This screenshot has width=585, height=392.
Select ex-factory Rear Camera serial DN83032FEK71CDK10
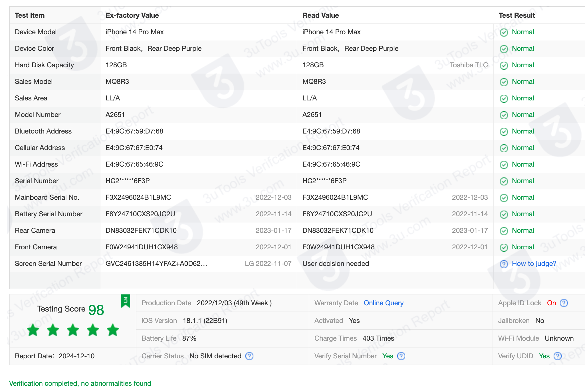click(141, 231)
